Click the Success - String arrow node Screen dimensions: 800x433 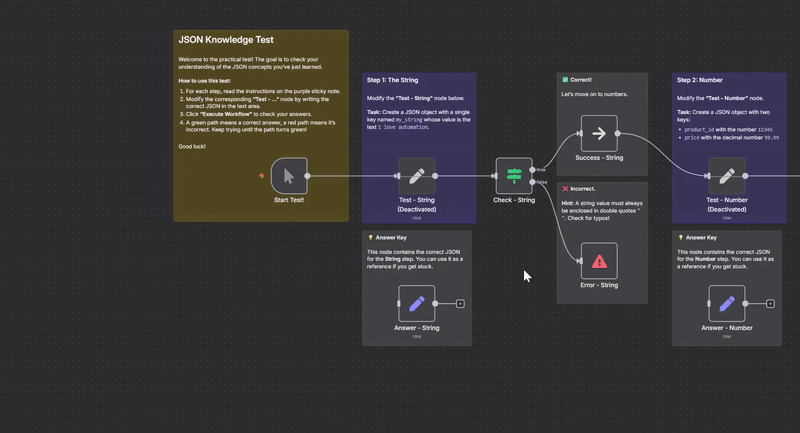coord(599,133)
